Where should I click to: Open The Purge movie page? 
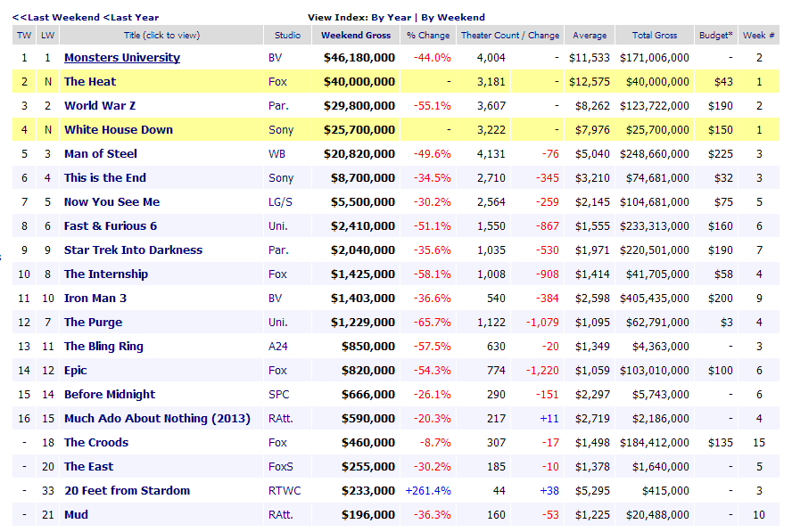coord(93,322)
